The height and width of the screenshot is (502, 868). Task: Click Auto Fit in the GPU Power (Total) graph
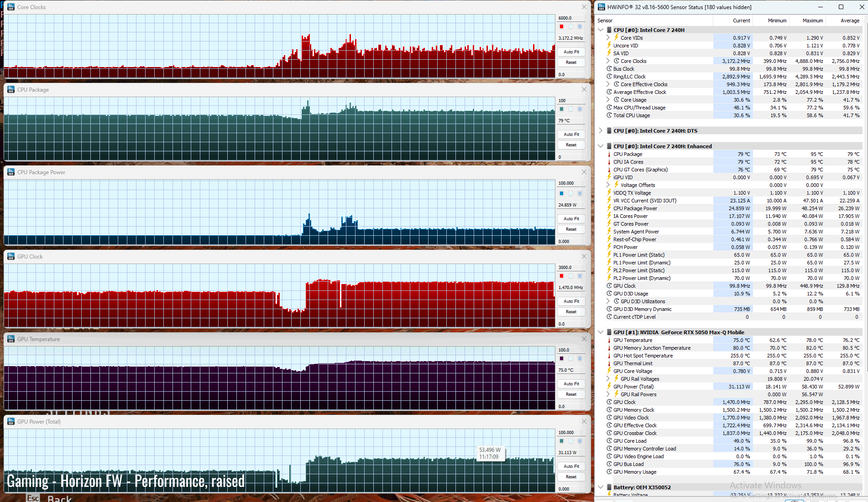coord(571,466)
